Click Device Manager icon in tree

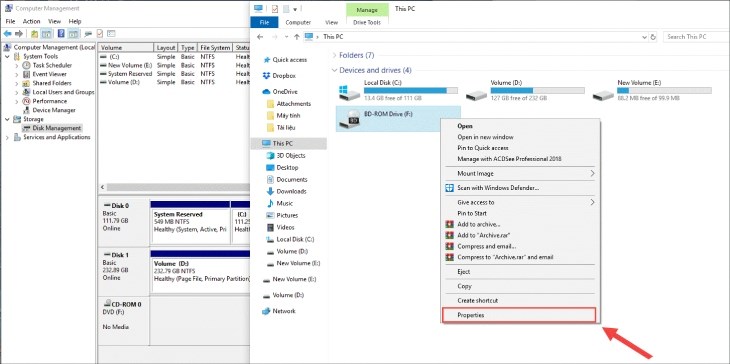[26, 110]
